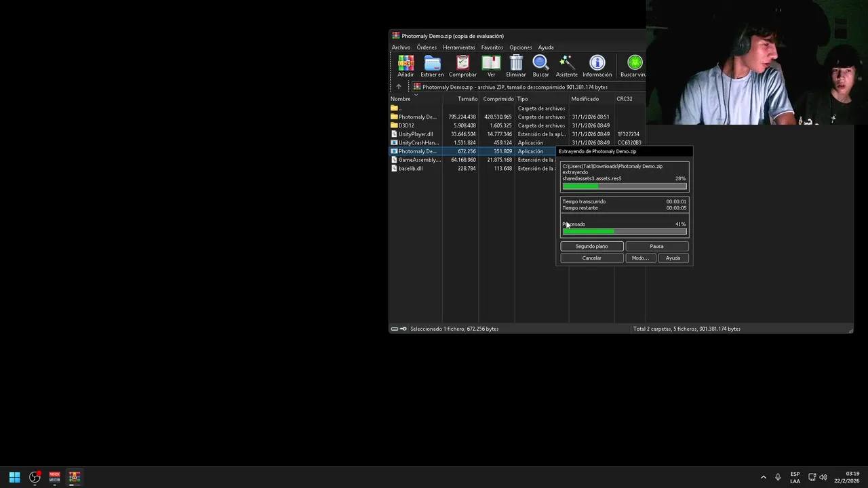Click the Comprobar clipboard icon
The width and height of the screenshot is (868, 488).
(462, 63)
